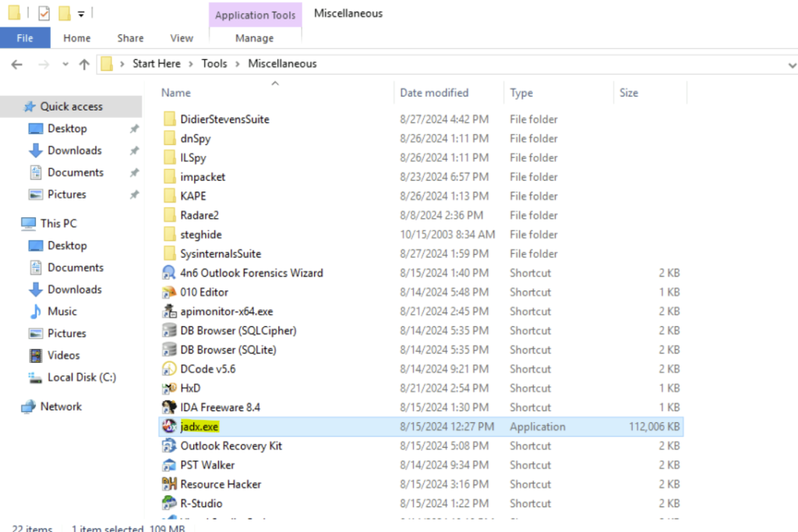Open the File menu tab
798x532 pixels.
[25, 38]
